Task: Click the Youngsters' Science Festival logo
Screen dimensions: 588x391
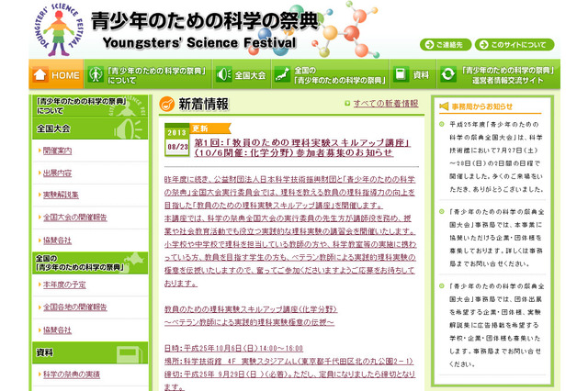Action: pyautogui.click(x=60, y=29)
